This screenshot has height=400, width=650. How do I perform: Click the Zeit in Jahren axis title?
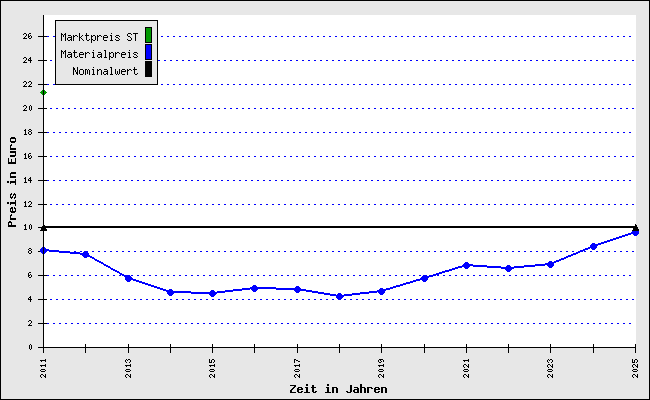(338, 389)
